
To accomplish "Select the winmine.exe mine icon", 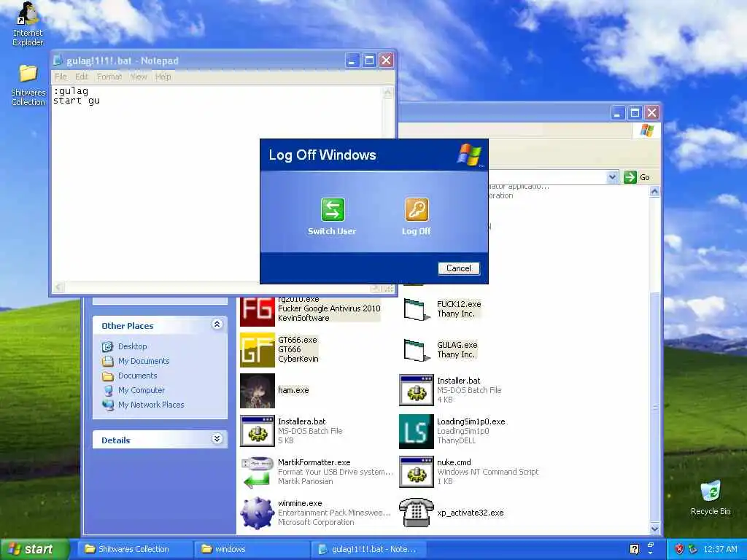I will (258, 513).
